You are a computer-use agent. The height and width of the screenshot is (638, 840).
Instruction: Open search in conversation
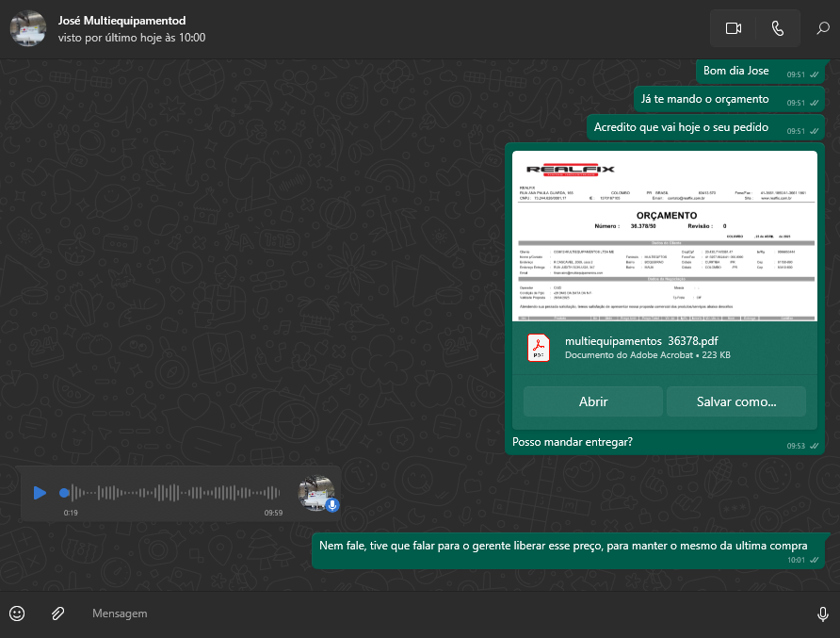click(x=822, y=28)
